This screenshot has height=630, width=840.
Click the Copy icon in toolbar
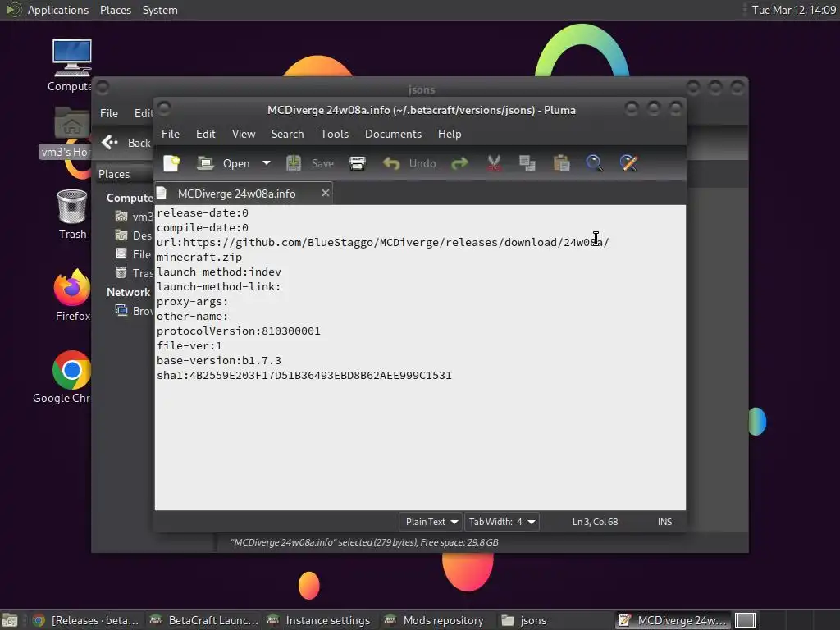point(527,163)
